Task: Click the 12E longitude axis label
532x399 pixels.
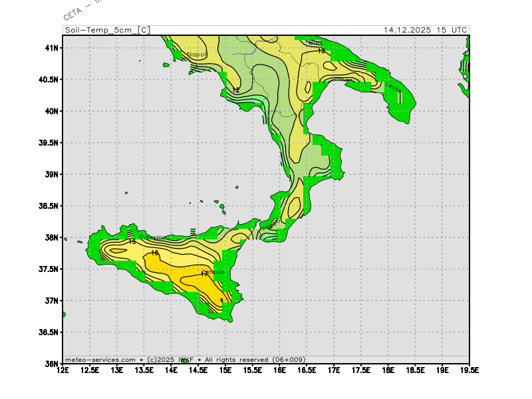Action: (x=63, y=370)
